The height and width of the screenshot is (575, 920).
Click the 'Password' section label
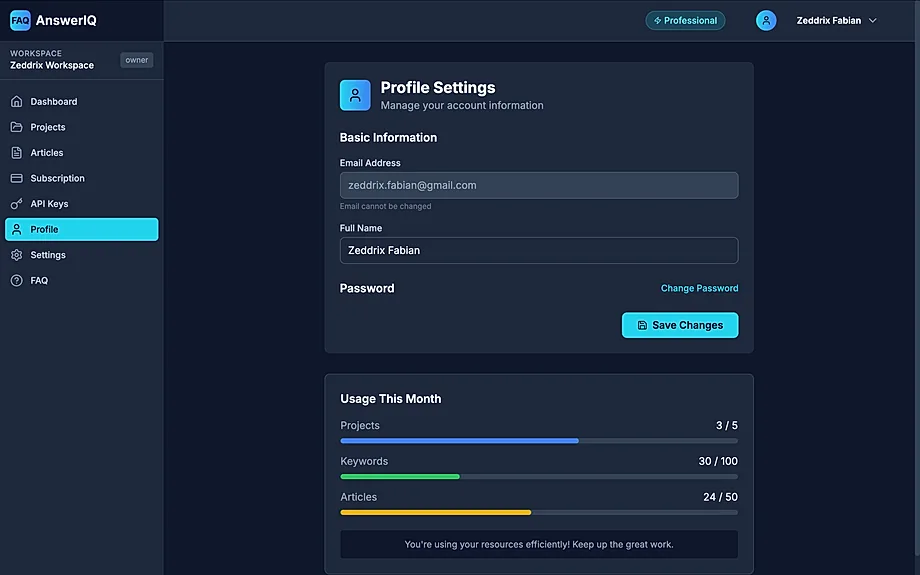[x=367, y=288]
